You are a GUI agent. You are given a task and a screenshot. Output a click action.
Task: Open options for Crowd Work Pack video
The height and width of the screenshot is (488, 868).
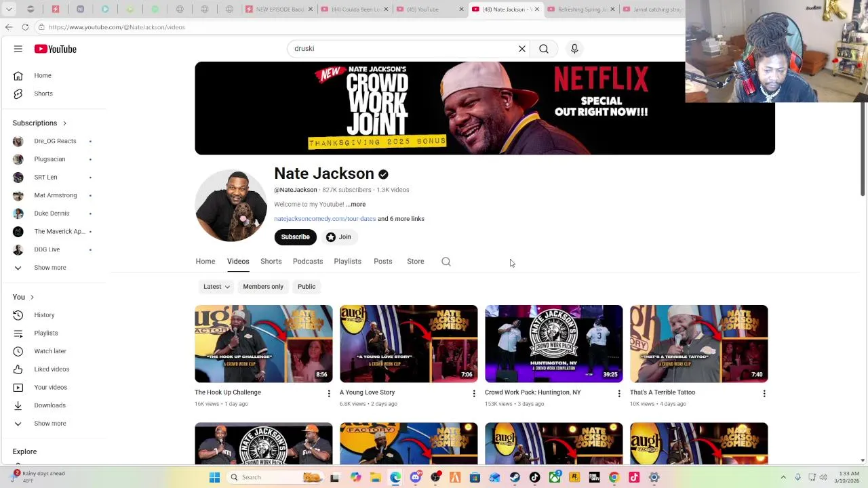coord(619,393)
